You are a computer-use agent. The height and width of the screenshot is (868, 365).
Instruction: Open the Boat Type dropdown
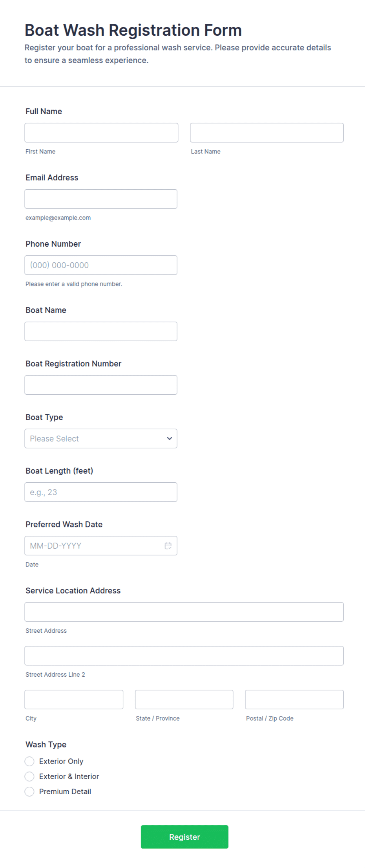101,438
